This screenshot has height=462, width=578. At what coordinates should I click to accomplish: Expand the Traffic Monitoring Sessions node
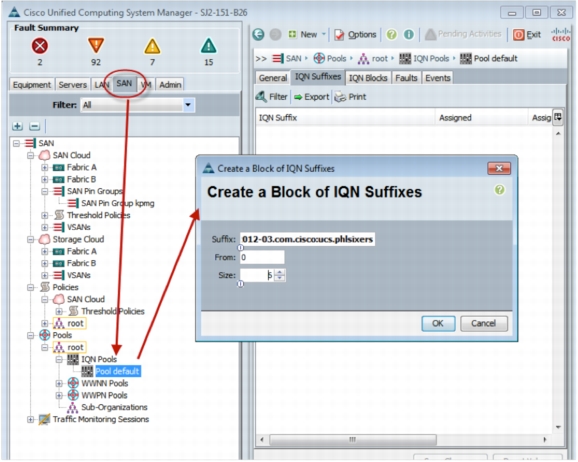[x=31, y=419]
